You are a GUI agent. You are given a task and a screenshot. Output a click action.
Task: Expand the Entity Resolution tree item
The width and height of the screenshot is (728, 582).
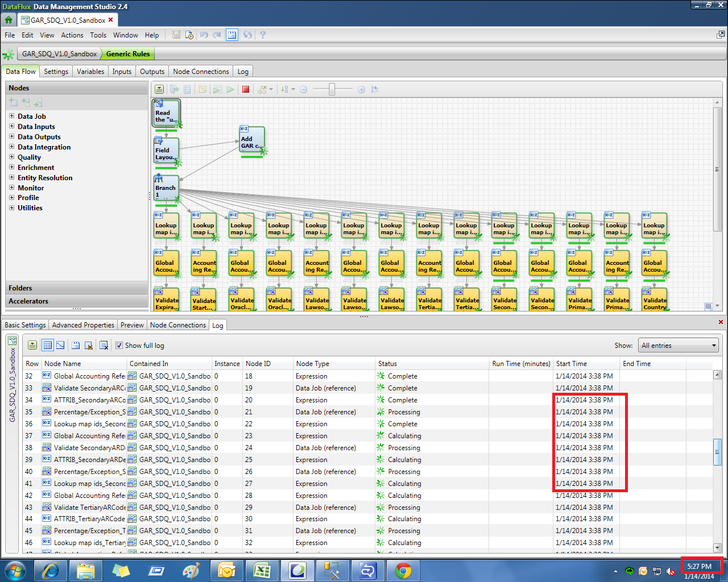pyautogui.click(x=11, y=177)
